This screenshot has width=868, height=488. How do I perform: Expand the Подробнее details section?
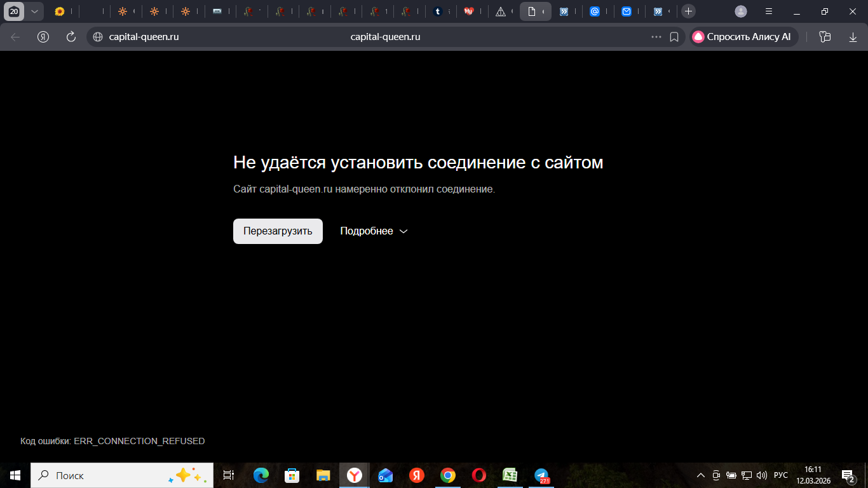374,231
